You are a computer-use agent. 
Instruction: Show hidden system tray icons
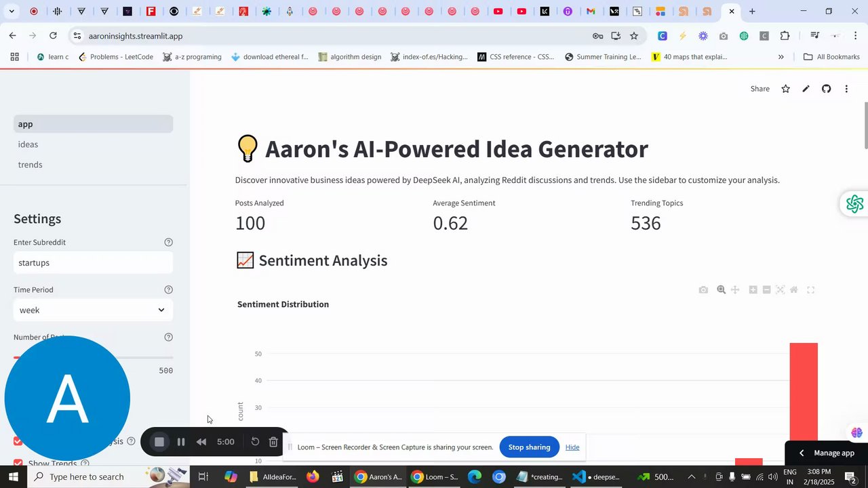tap(691, 477)
